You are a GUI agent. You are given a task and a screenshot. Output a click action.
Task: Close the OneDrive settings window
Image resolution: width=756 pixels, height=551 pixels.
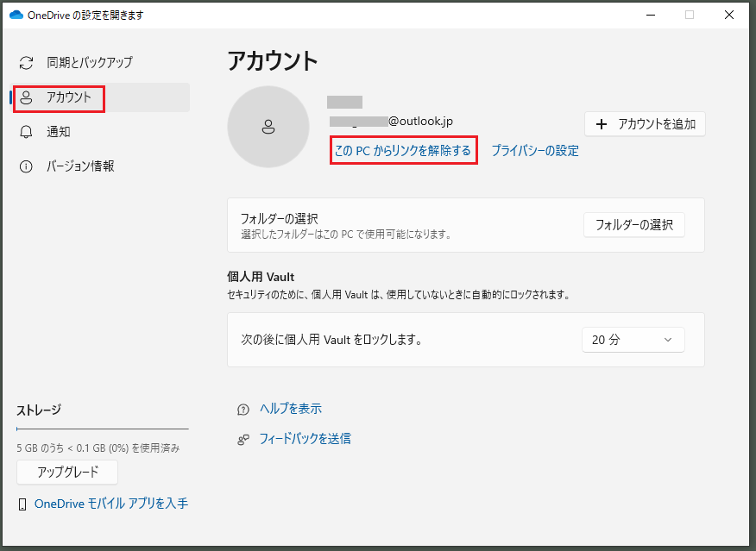click(729, 15)
